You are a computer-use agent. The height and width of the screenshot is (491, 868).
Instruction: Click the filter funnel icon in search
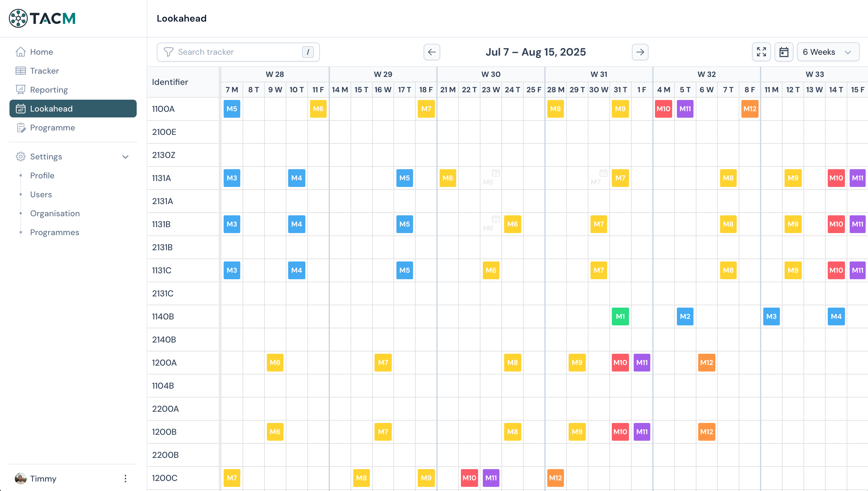point(168,52)
